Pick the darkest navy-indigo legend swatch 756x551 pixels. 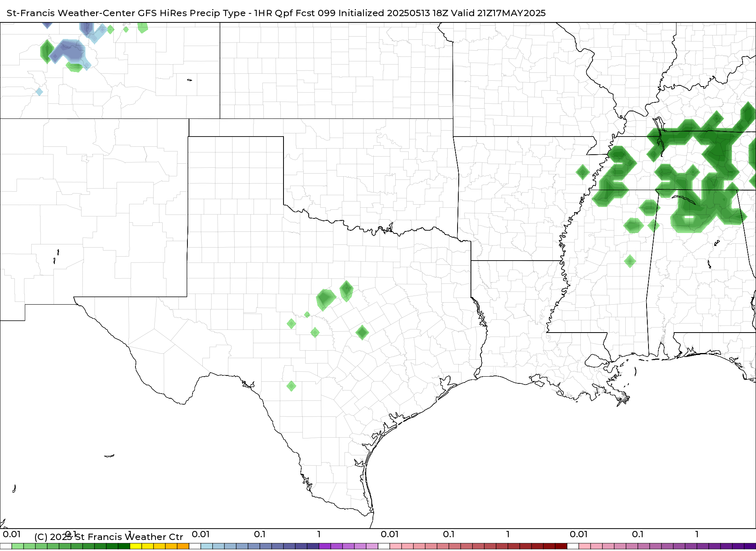point(313,546)
